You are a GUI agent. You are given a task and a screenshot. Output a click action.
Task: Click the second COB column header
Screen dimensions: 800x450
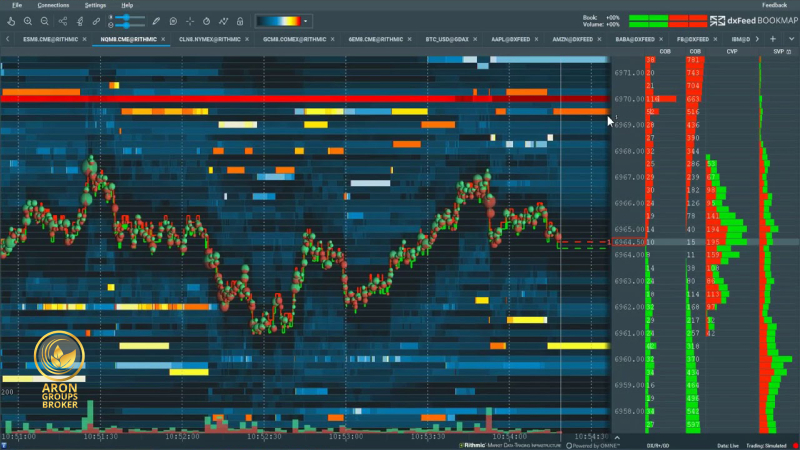695,52
